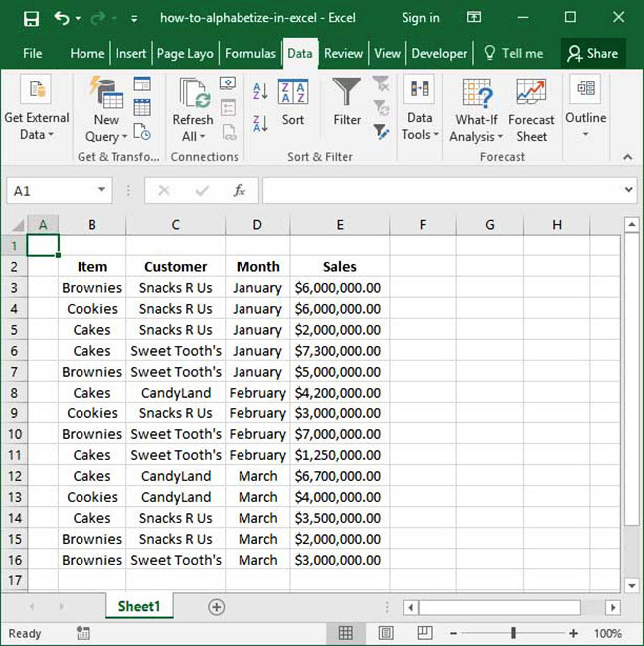Click Edit Links icon

[x=229, y=132]
